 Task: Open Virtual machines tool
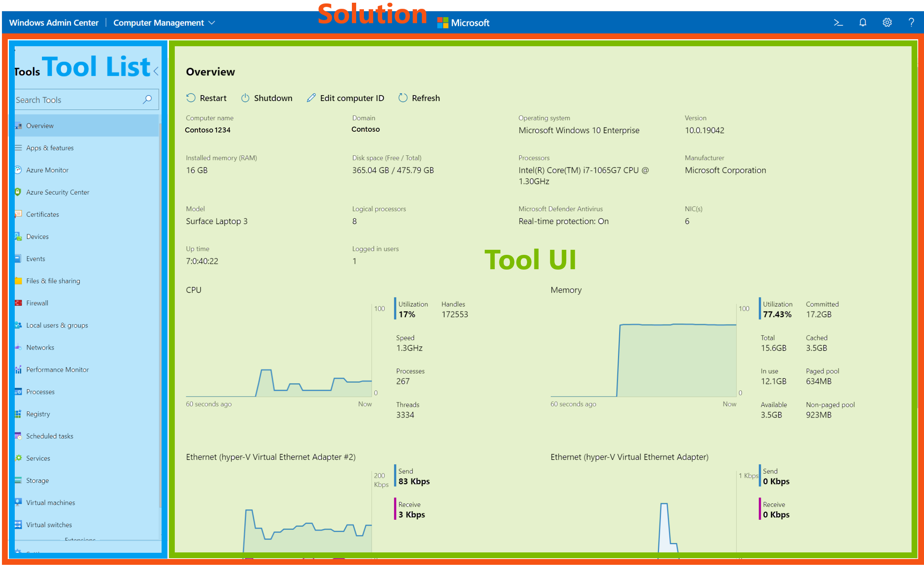[51, 502]
